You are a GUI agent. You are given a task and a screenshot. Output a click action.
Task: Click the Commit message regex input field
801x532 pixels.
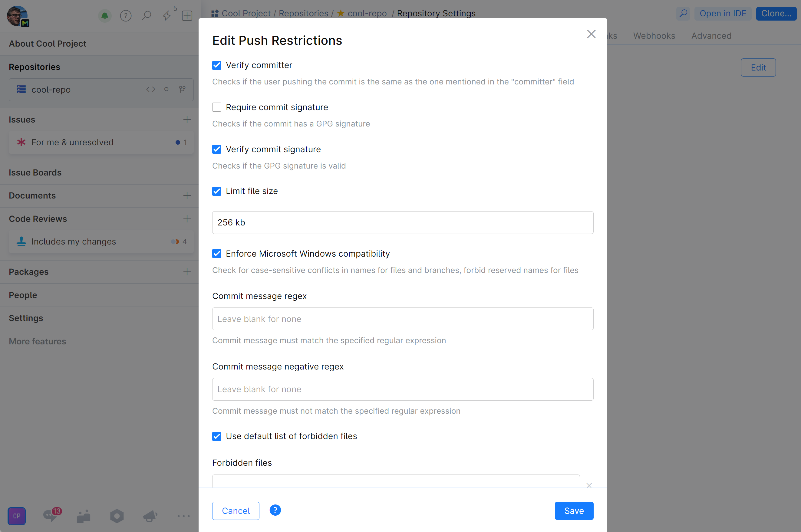coord(403,319)
